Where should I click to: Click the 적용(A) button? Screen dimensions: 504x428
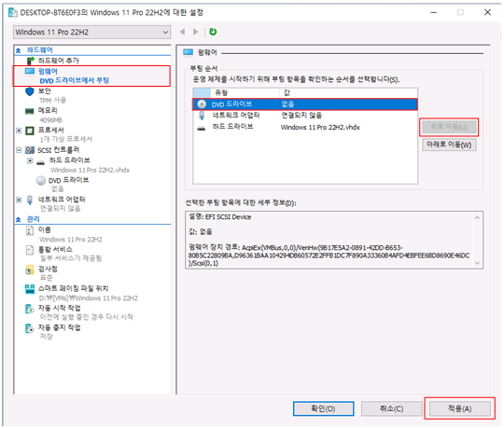(459, 408)
